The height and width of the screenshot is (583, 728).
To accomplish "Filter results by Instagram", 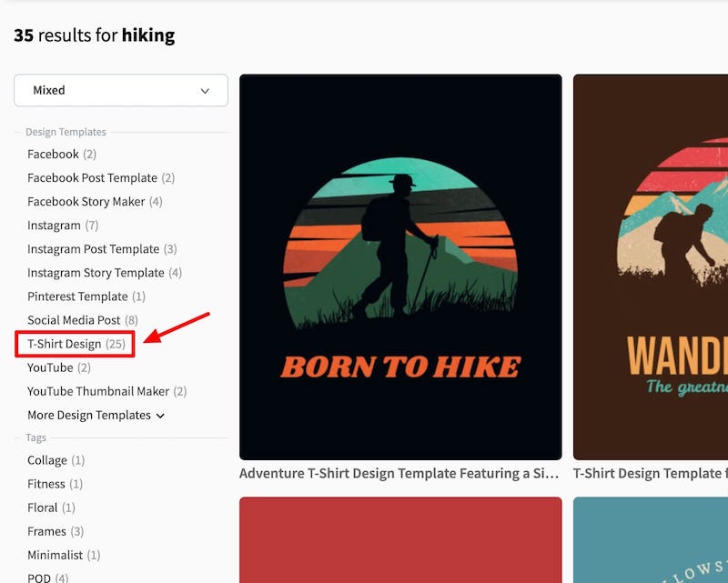I will 54,226.
